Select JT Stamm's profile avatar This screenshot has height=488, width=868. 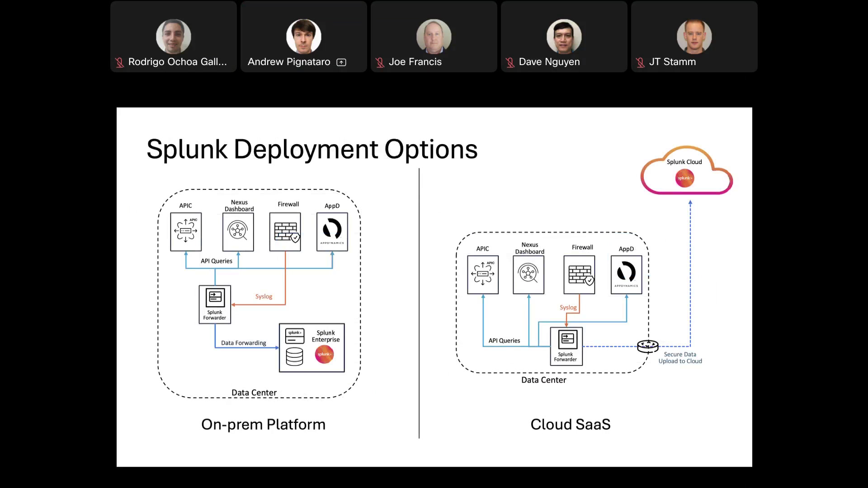694,37
